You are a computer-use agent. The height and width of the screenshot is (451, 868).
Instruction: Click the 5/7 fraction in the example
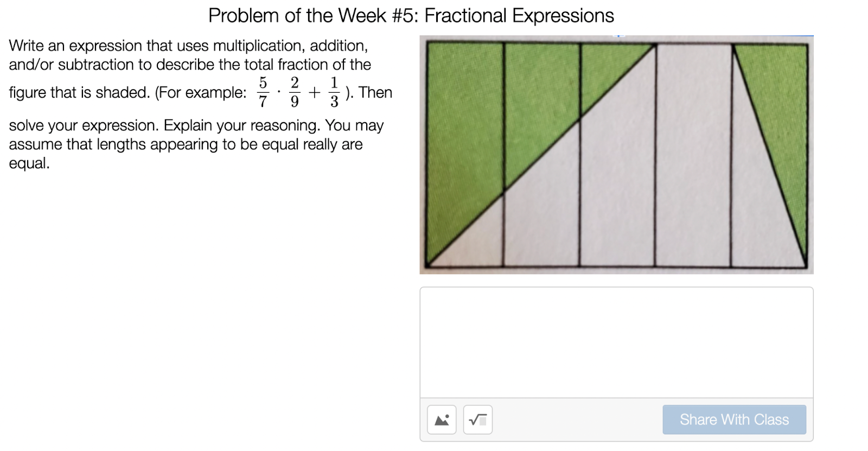coord(263,92)
